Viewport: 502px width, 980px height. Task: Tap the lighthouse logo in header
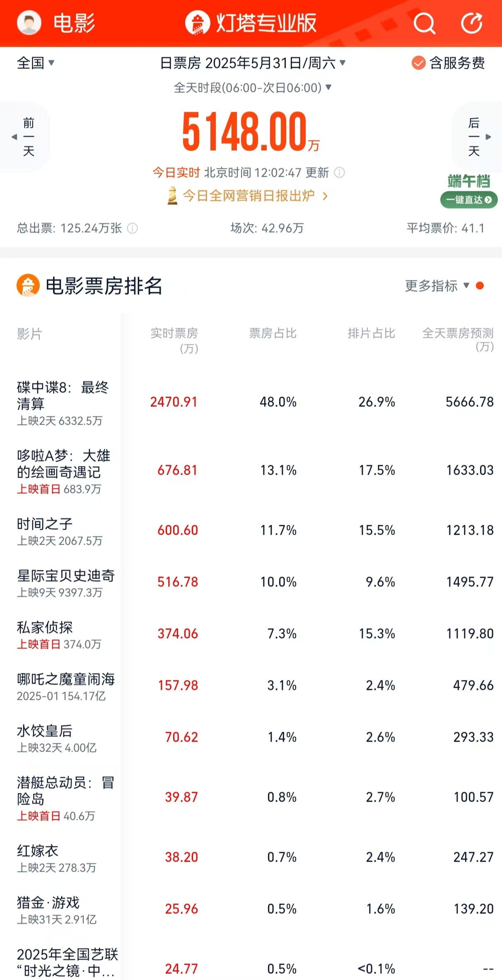(x=198, y=23)
